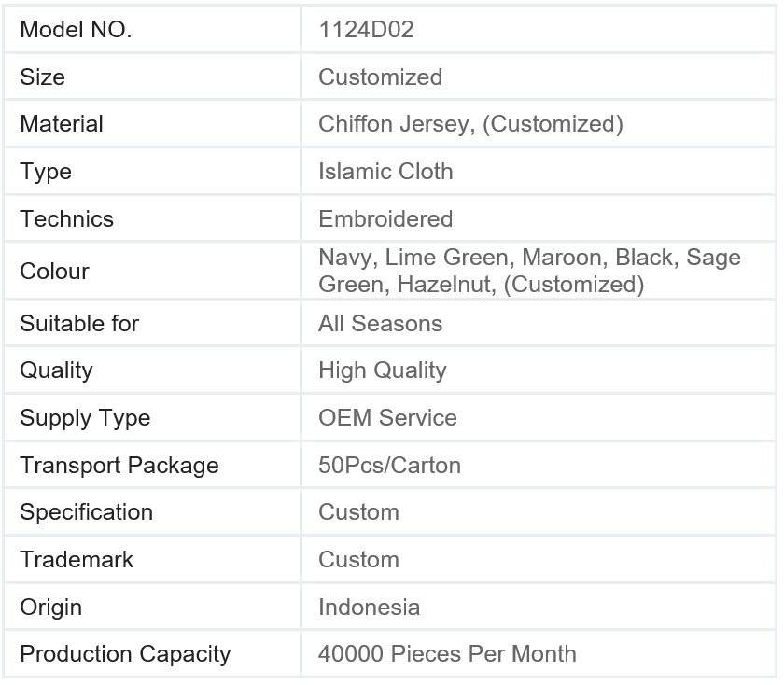The image size is (784, 685).
Task: Click the Quality row label
Action: (x=56, y=370)
